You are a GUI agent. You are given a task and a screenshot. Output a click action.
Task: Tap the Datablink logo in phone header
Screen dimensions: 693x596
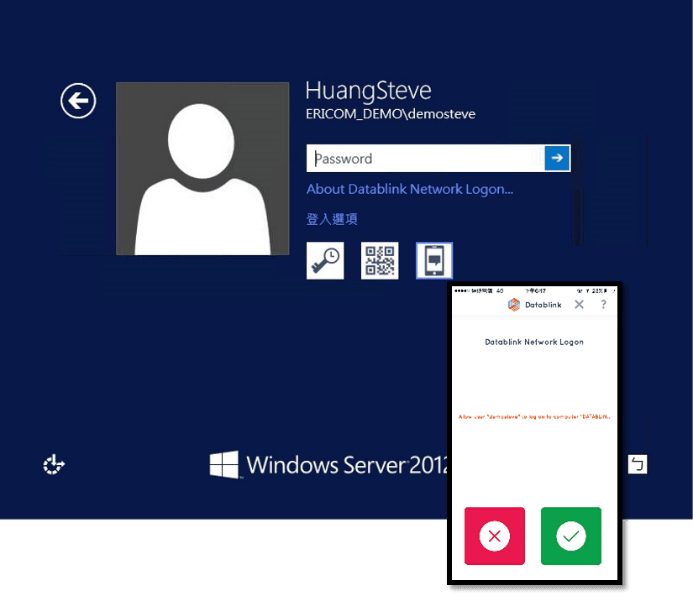(x=535, y=304)
